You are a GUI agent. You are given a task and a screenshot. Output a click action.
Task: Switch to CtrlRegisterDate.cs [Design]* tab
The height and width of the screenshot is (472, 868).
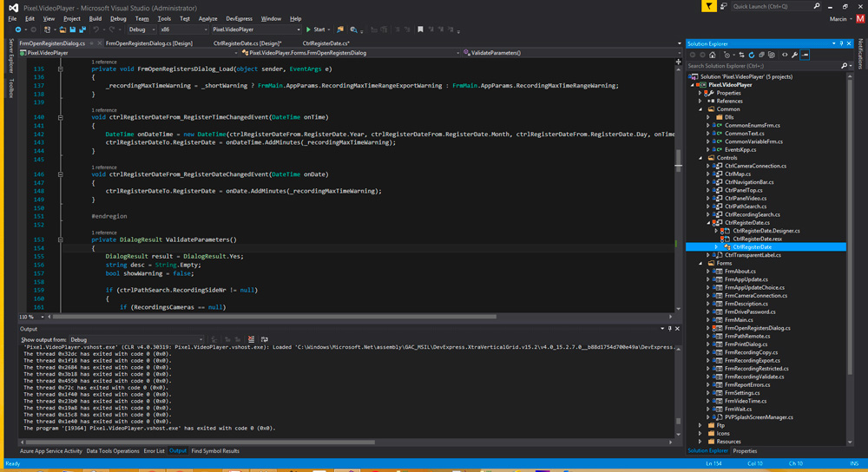point(247,43)
